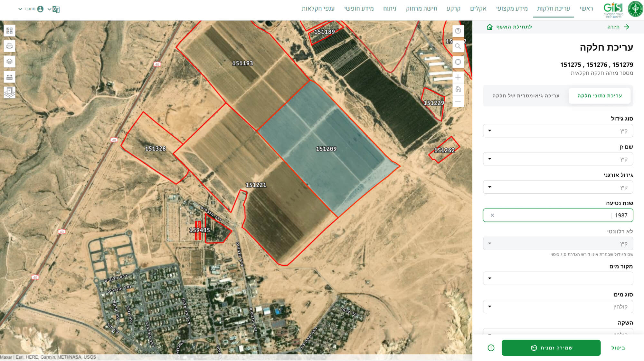Open the חישה מרחוק navigation tab
The image size is (644, 361).
click(421, 9)
